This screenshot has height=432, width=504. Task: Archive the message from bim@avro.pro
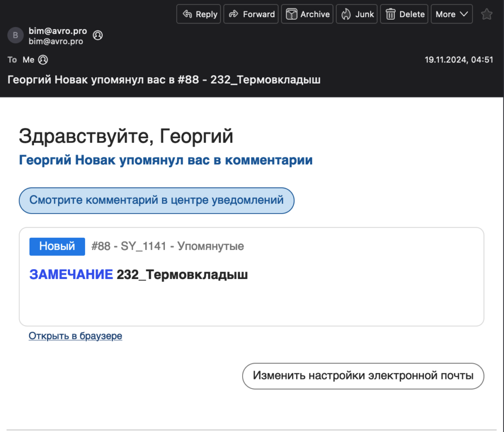pos(308,14)
